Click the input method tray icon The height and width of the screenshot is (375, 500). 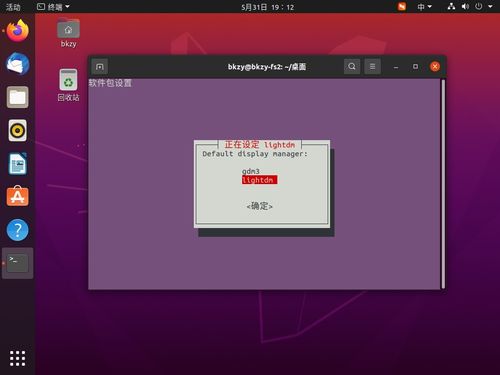point(402,6)
